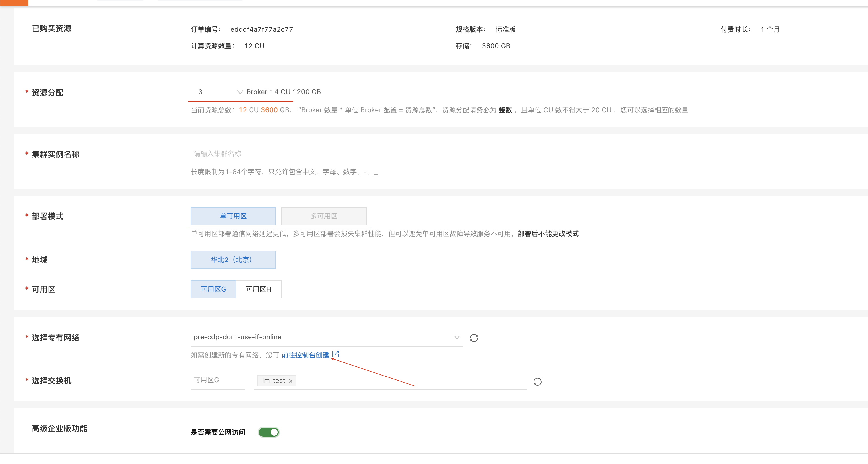Choose 可用区G availability zone

pyautogui.click(x=213, y=289)
